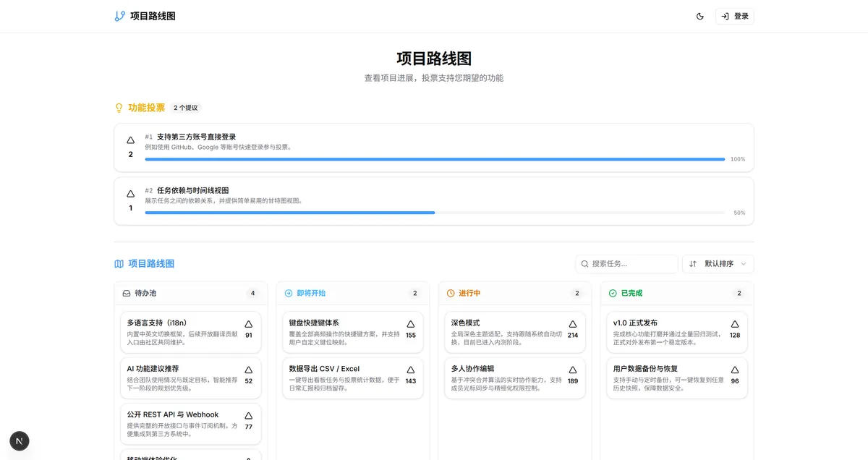This screenshot has height=460, width=868.
Task: Click the inbox icon of 待办池 column
Action: [127, 293]
